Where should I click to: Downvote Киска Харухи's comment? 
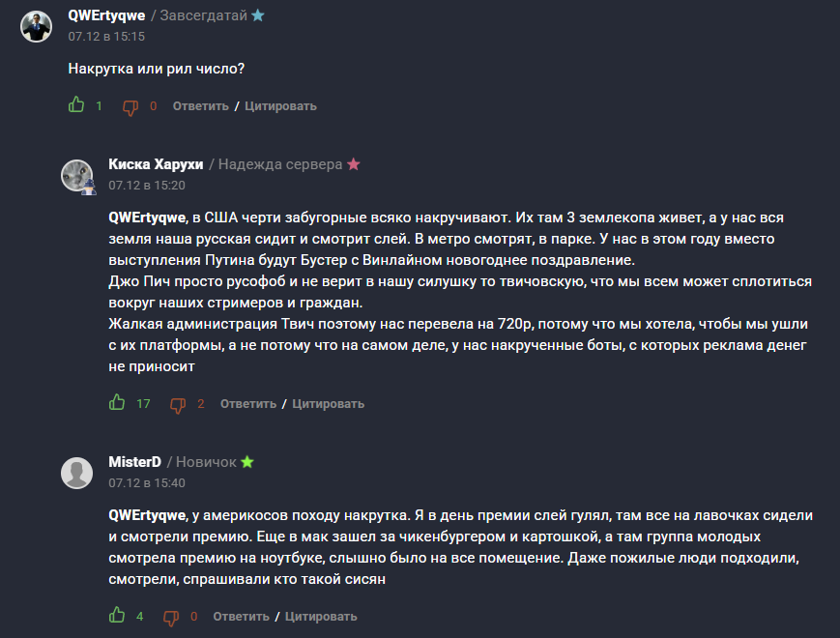178,404
